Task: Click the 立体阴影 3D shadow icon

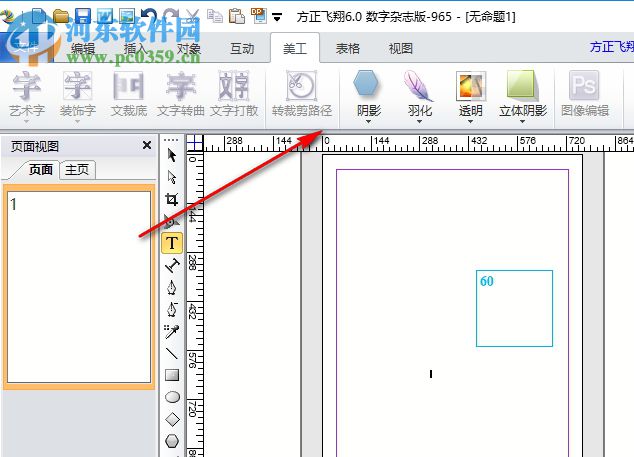Action: 522,85
